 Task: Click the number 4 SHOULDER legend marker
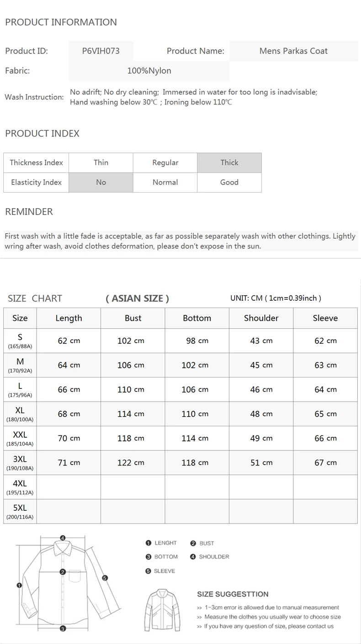(x=193, y=557)
